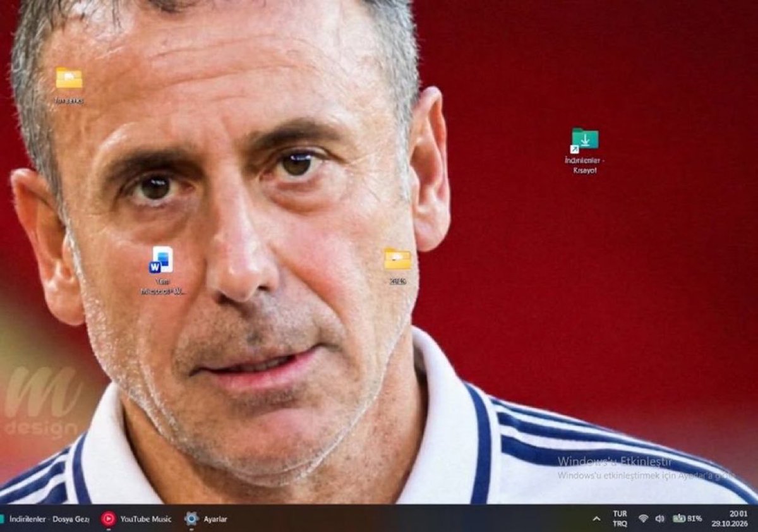Switch to İndirilenler Dosya Gezgini taskbar window
Viewport: 758px width, 532px height.
44,519
